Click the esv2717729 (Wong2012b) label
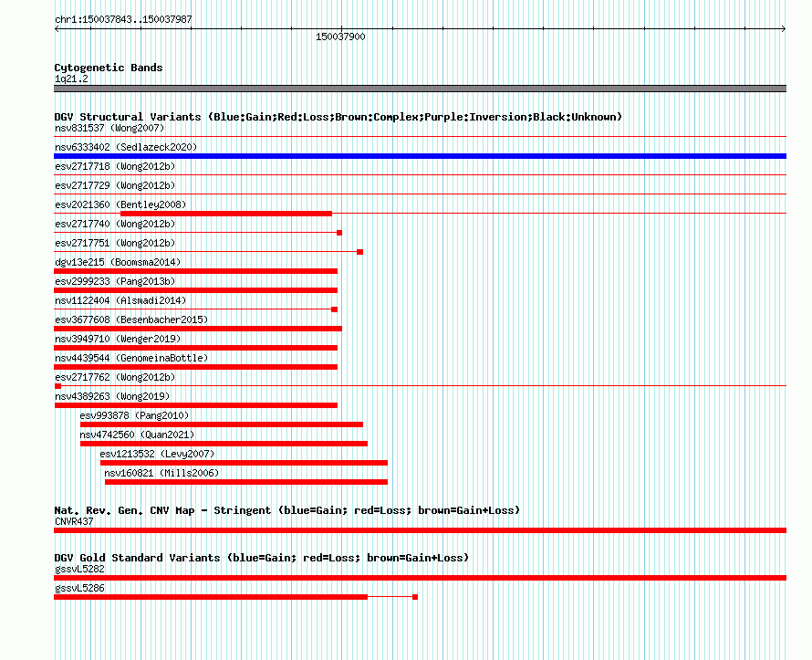The image size is (812, 660). tap(115, 185)
